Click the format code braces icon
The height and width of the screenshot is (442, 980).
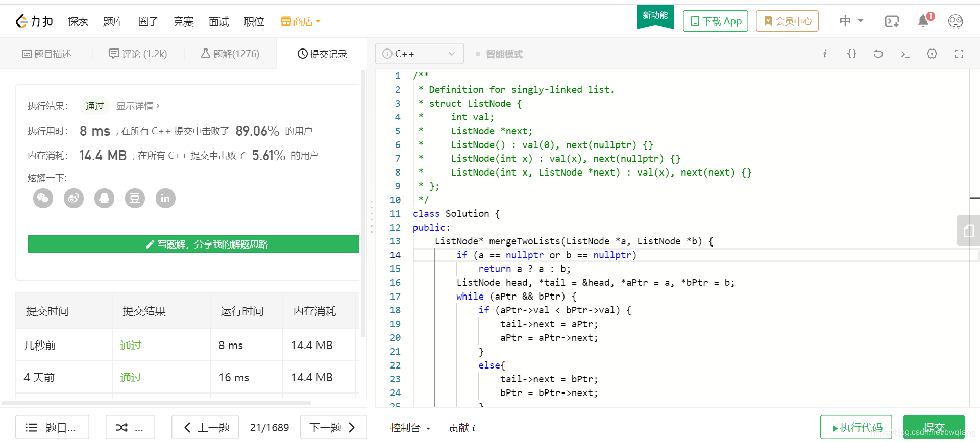point(852,54)
